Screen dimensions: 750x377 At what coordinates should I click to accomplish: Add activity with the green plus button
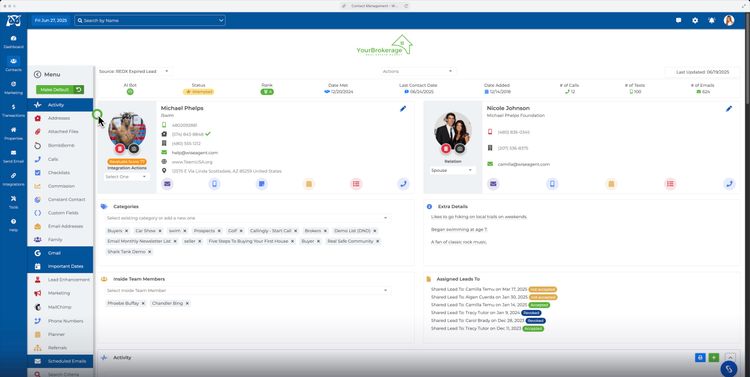714,357
